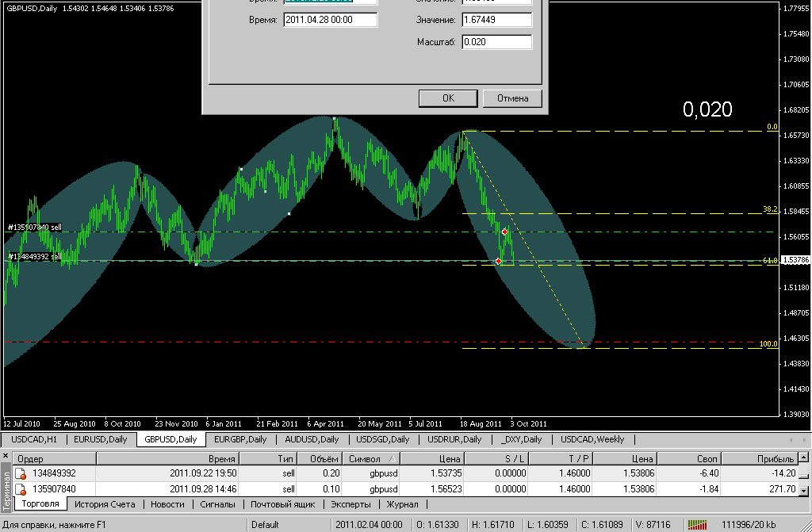This screenshot has height=532, width=812.
Task: Open the История Счета terminal tab
Action: (x=105, y=504)
